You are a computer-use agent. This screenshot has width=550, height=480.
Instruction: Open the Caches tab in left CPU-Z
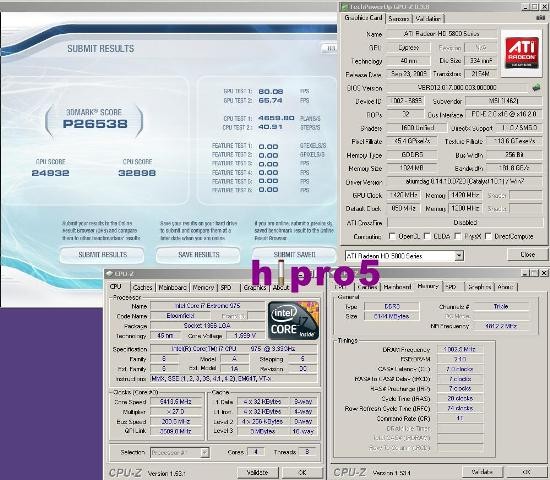(x=142, y=287)
